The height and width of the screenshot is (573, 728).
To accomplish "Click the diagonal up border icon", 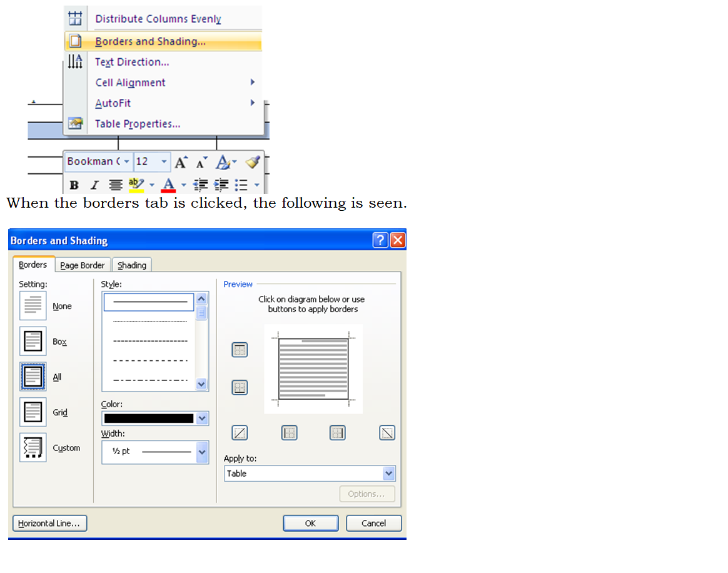I will (240, 433).
